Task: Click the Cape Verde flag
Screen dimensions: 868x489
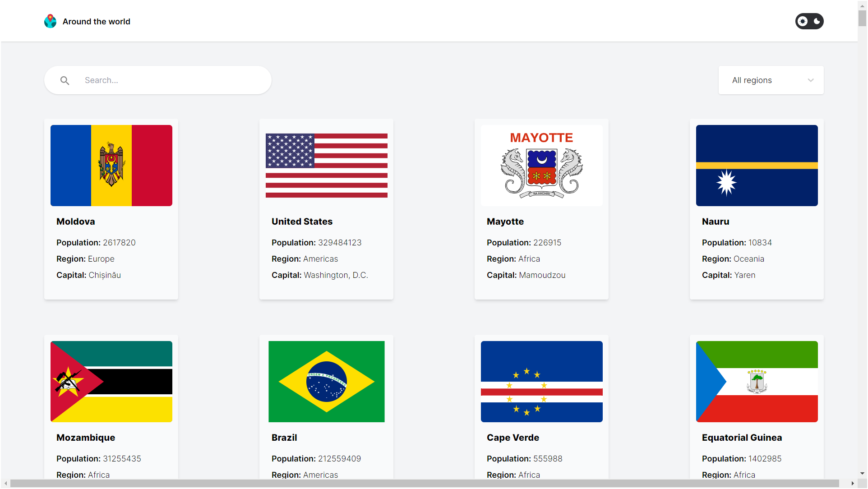Action: click(x=541, y=382)
